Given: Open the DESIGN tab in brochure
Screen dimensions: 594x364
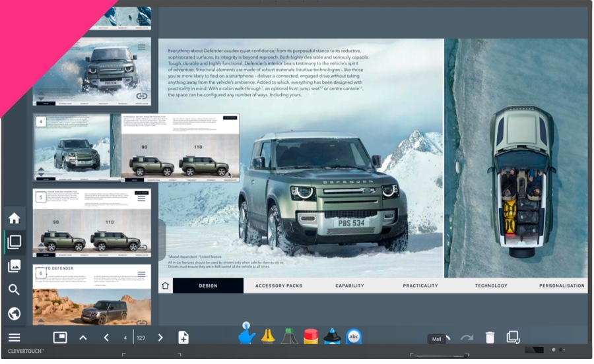Looking at the screenshot, I should tap(208, 286).
